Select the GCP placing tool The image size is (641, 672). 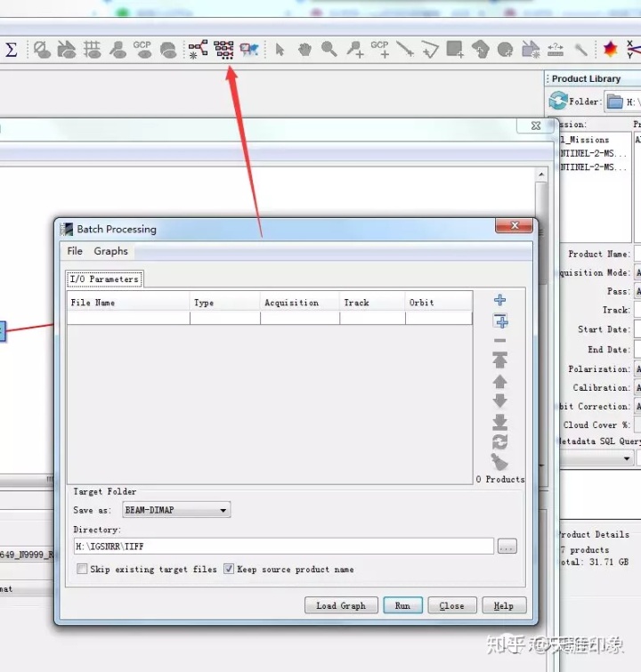pos(380,49)
